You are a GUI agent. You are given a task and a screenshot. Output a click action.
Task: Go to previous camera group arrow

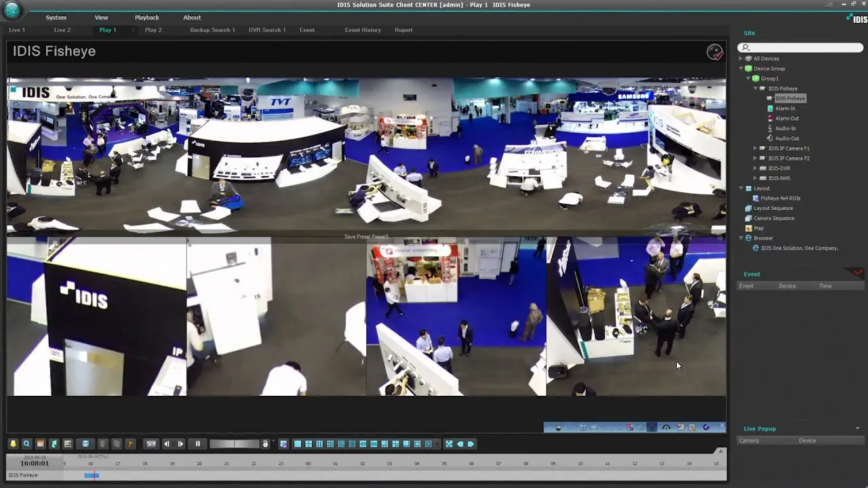460,444
